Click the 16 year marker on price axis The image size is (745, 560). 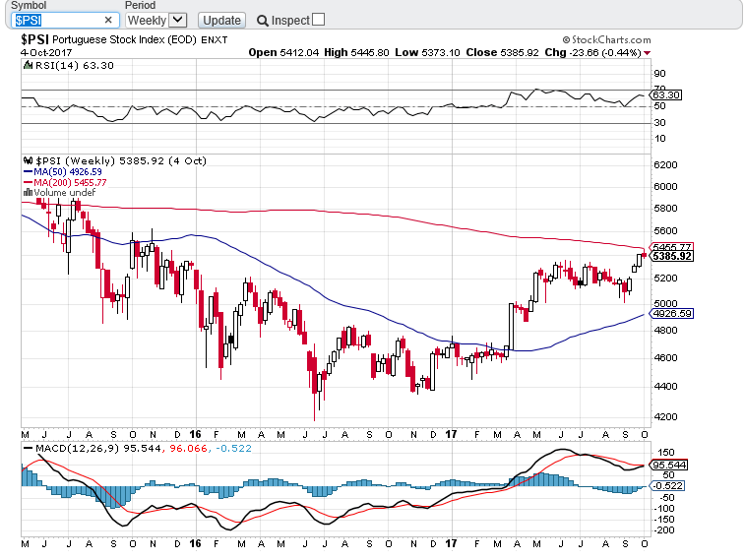click(x=195, y=434)
